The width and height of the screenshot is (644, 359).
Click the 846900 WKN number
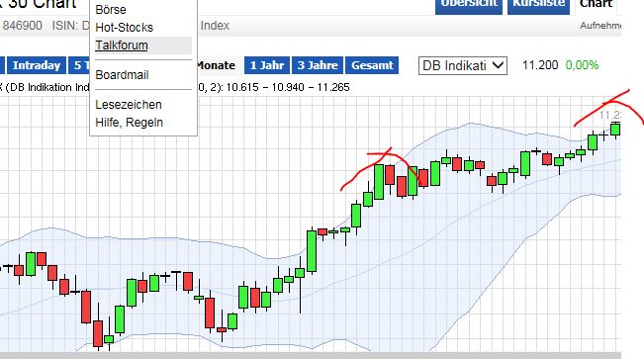click(x=22, y=26)
